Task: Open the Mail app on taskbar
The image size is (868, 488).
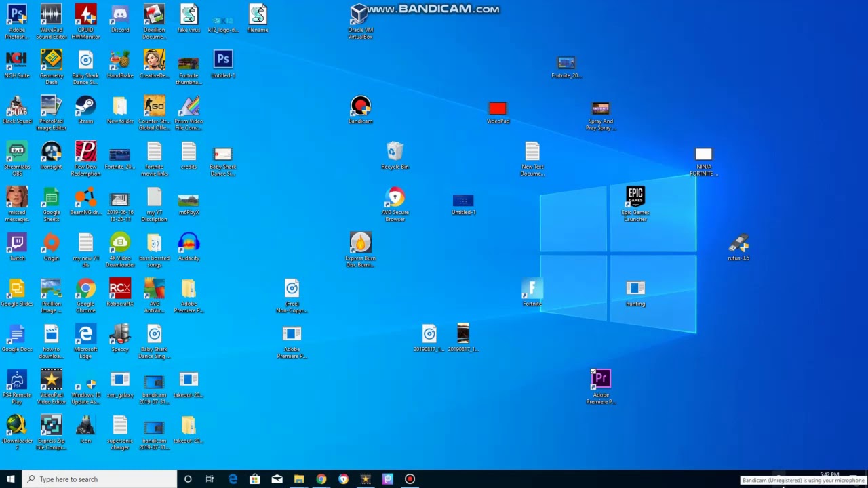Action: 277,479
